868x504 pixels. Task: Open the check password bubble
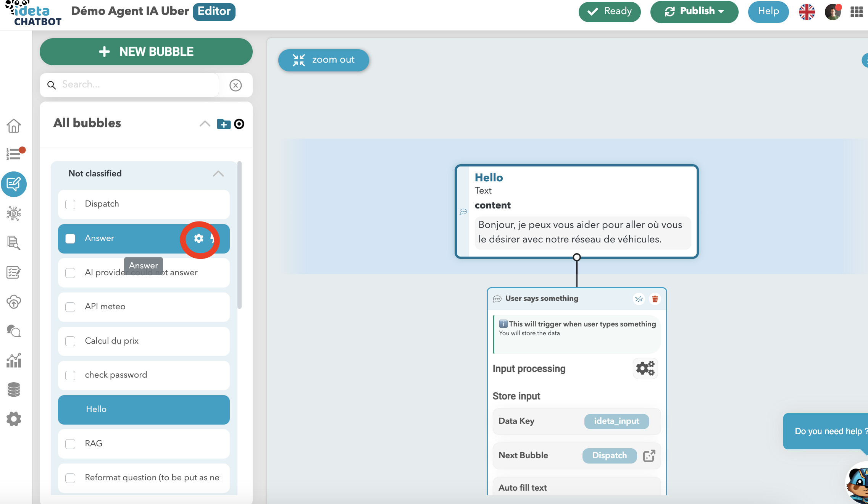click(x=116, y=375)
